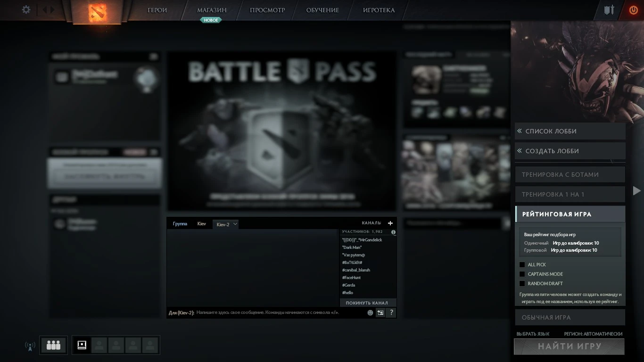This screenshot has width=644, height=362.
Task: Focus the chat message input field
Action: pyautogui.click(x=281, y=313)
